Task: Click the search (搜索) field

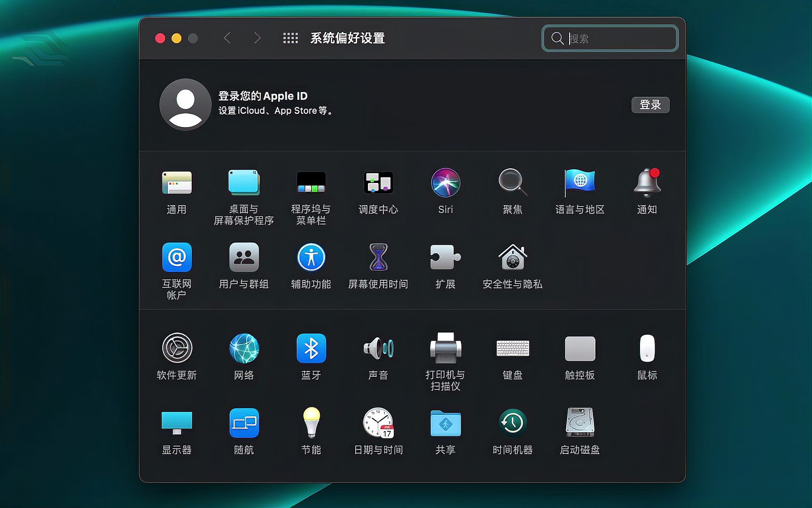Action: tap(609, 38)
